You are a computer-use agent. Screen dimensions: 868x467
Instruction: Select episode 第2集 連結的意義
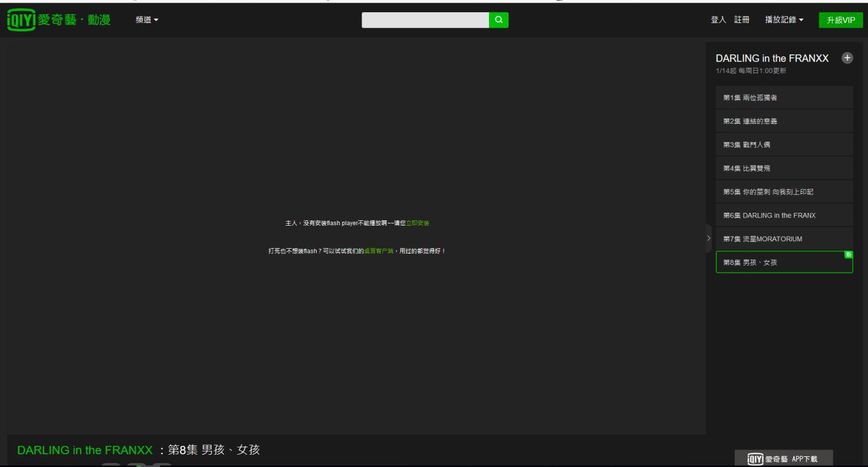pyautogui.click(x=784, y=121)
